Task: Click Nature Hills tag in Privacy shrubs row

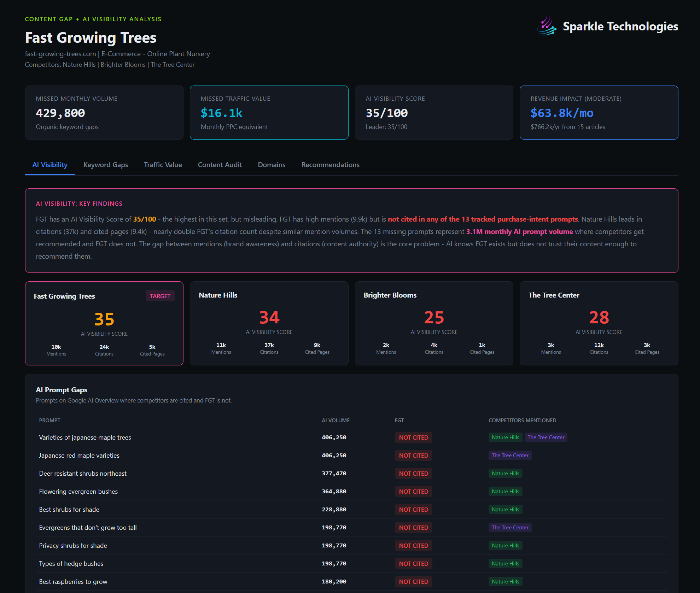Action: coord(505,546)
